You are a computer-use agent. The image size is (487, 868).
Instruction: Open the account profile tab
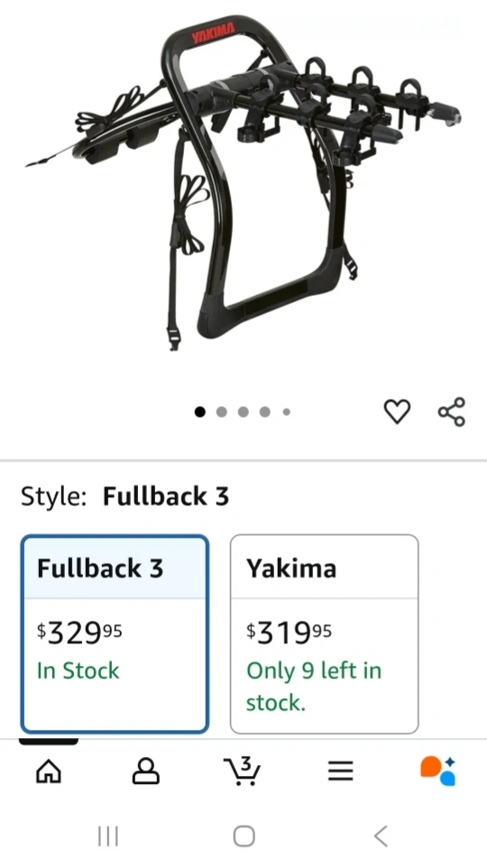coord(146,771)
